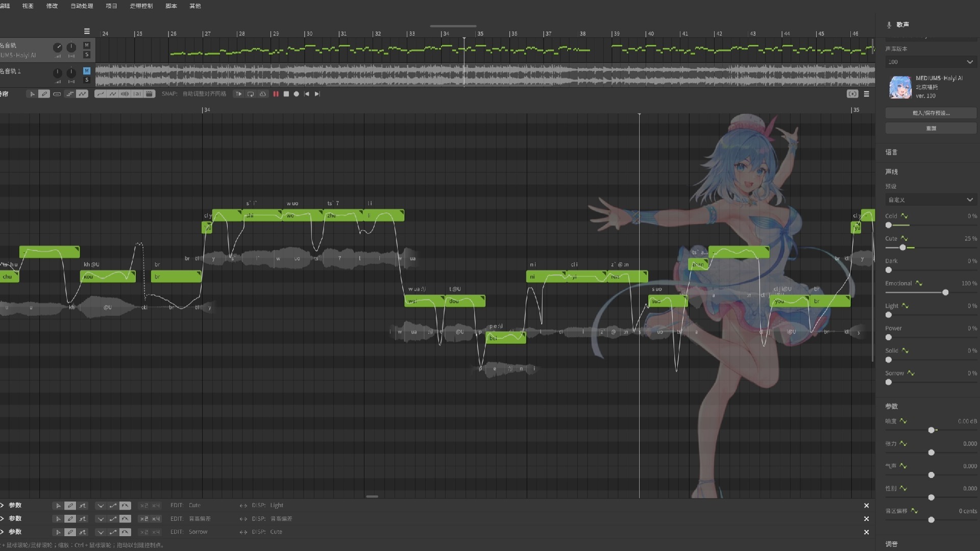The width and height of the screenshot is (980, 551).
Task: Mute the MEDIUM5·Haiyi AI track
Action: 87,45
